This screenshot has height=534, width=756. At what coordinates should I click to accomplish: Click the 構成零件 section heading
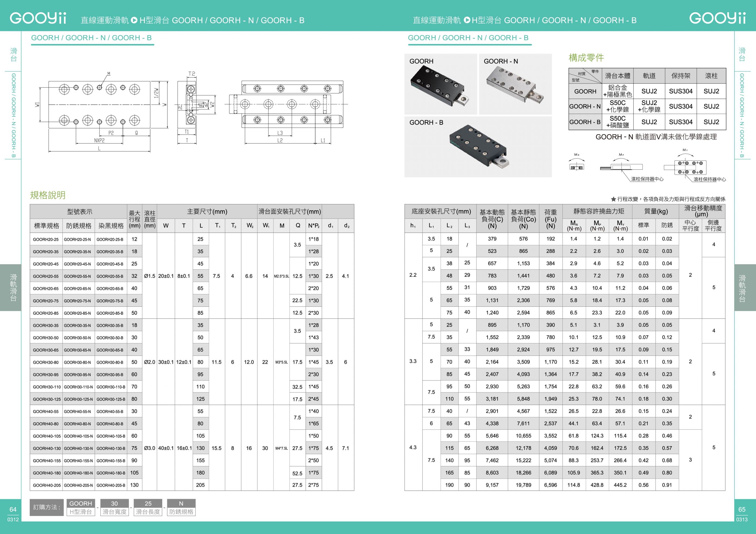[586, 58]
